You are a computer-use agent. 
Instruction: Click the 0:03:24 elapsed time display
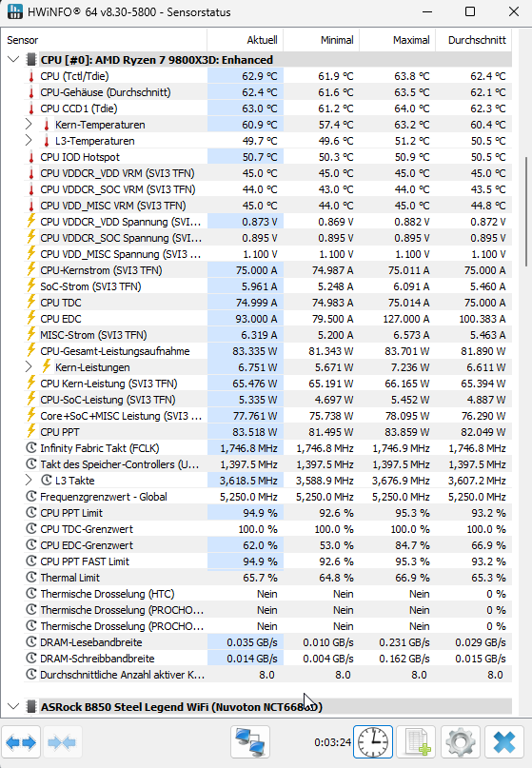pyautogui.click(x=333, y=742)
